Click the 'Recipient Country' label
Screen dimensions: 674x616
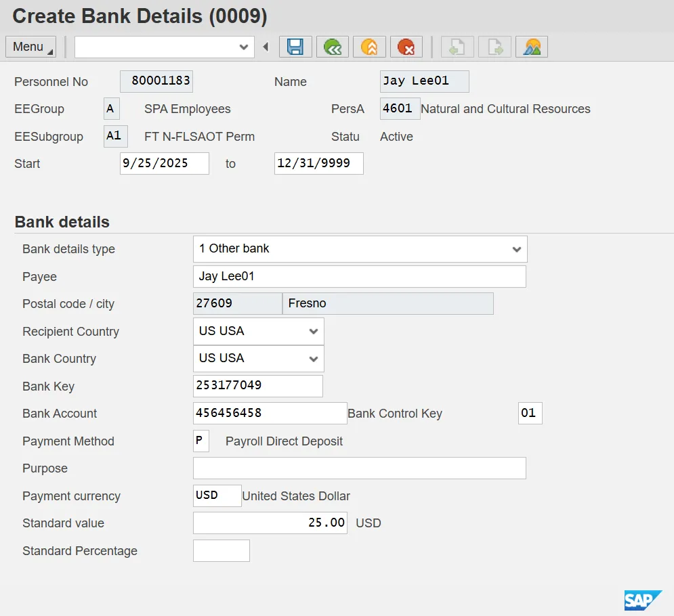coord(71,332)
